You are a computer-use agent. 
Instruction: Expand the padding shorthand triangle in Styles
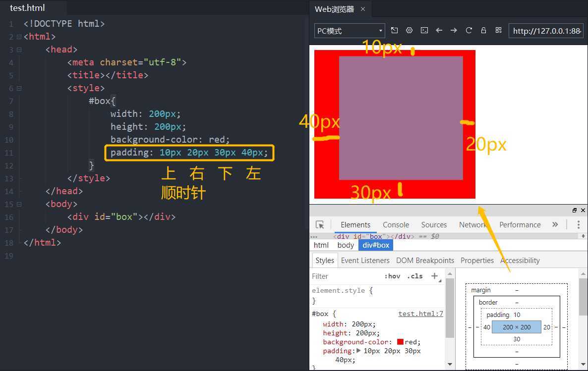click(x=358, y=351)
